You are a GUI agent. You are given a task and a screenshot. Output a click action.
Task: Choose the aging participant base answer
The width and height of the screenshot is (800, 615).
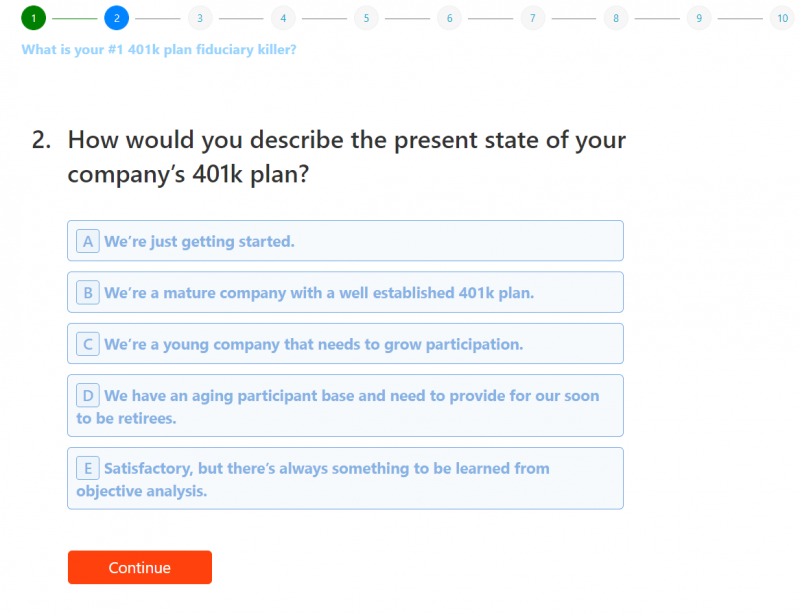click(x=345, y=406)
